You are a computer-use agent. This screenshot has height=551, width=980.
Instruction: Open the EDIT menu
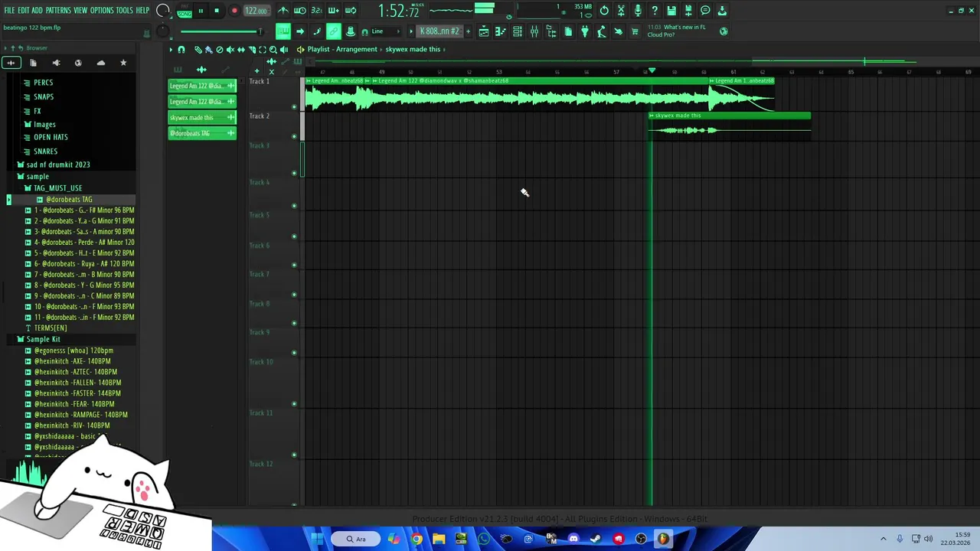(23, 11)
